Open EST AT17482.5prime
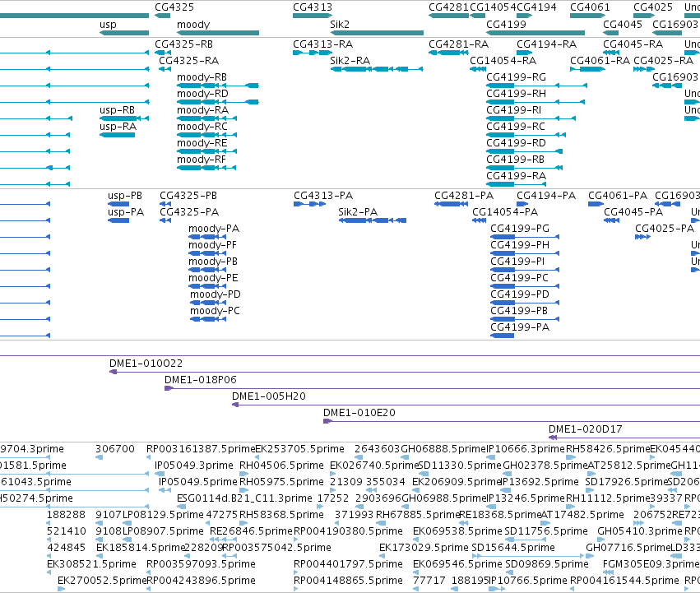Viewport: 700px width, 593px height. [x=582, y=515]
